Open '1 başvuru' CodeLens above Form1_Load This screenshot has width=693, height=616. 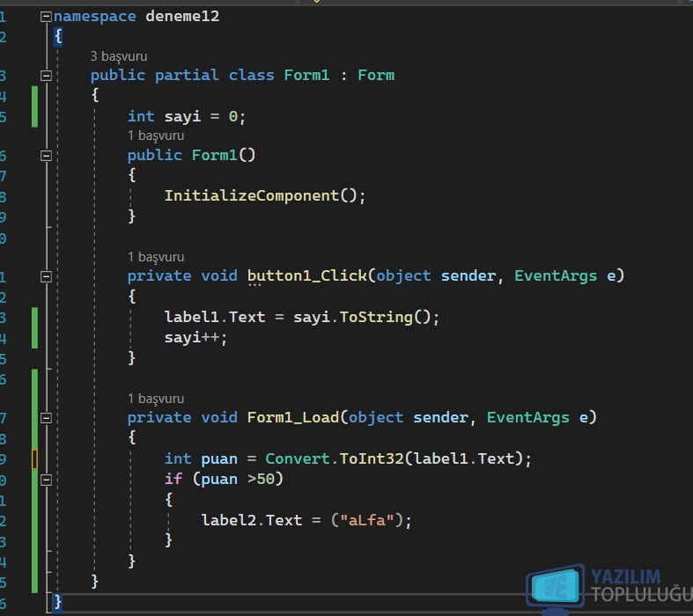click(156, 399)
